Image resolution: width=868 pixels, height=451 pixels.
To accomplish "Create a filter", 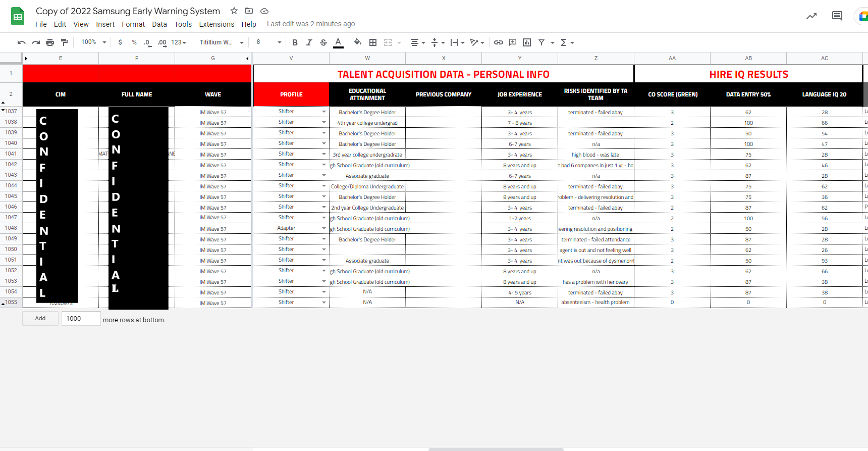I will click(x=541, y=42).
